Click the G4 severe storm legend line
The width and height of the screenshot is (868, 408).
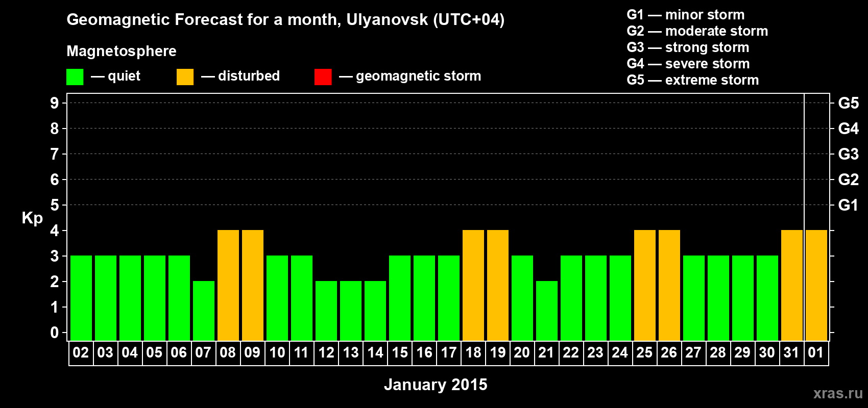coord(688,64)
